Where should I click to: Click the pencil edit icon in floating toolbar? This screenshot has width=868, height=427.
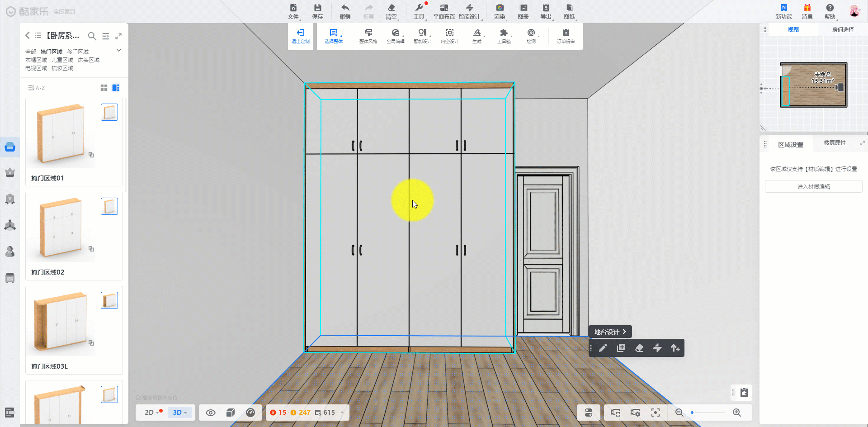[603, 348]
